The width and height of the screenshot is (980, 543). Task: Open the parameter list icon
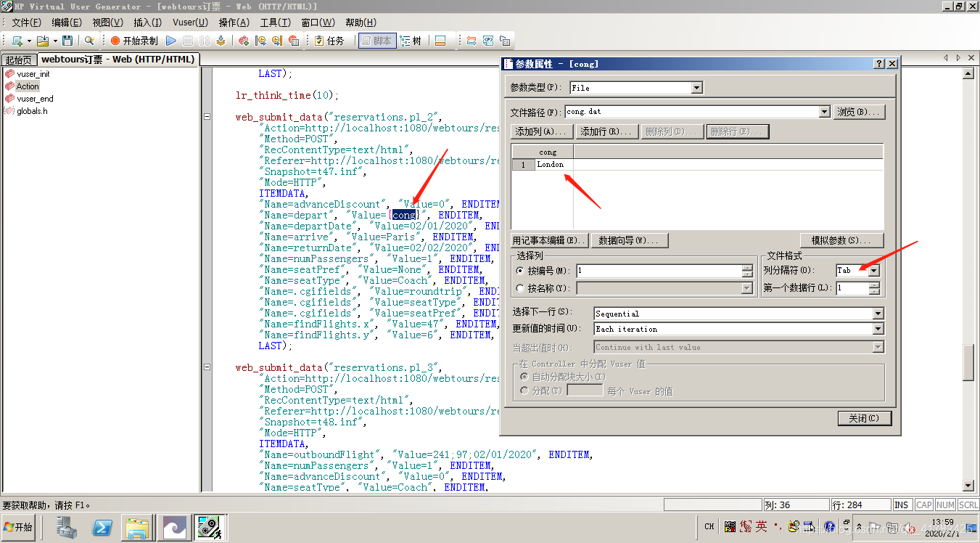click(x=488, y=41)
